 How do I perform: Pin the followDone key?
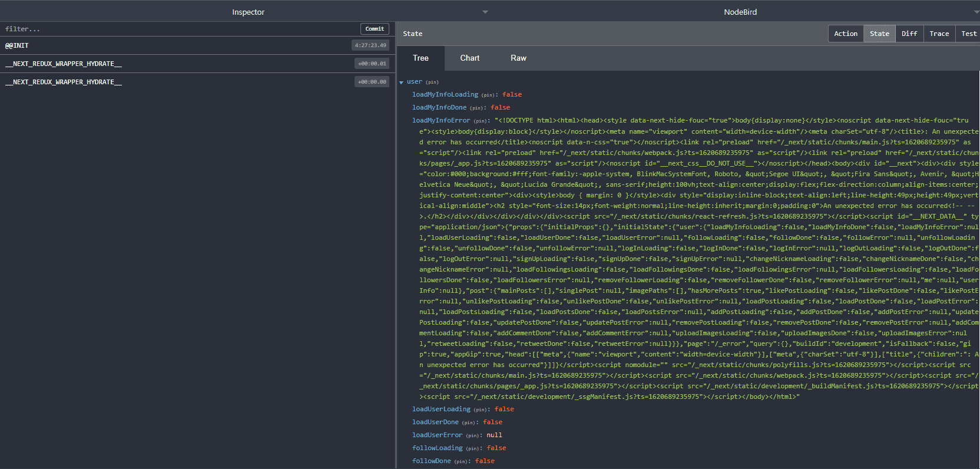coord(461,461)
